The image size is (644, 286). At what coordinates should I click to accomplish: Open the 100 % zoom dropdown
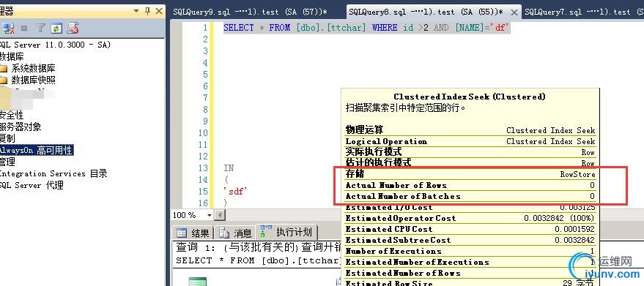point(209,215)
